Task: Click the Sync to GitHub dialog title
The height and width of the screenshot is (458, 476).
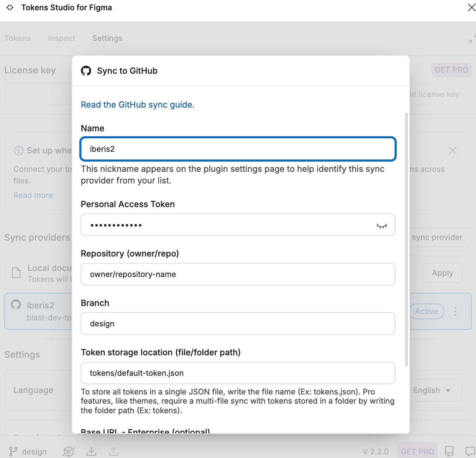Action: (x=127, y=71)
